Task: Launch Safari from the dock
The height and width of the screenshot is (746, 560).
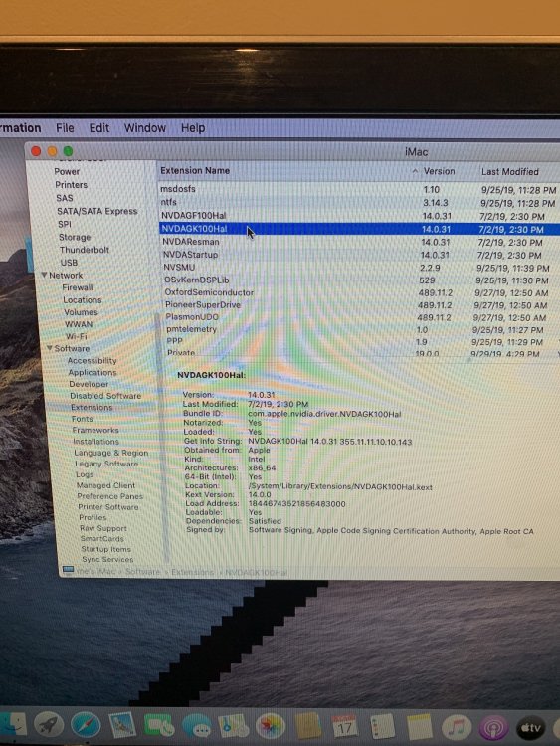Action: [x=86, y=725]
